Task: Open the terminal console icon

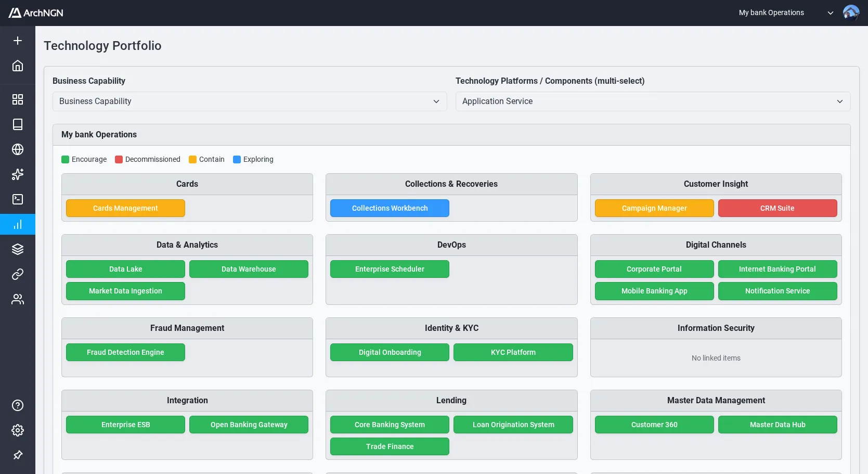Action: 18,199
